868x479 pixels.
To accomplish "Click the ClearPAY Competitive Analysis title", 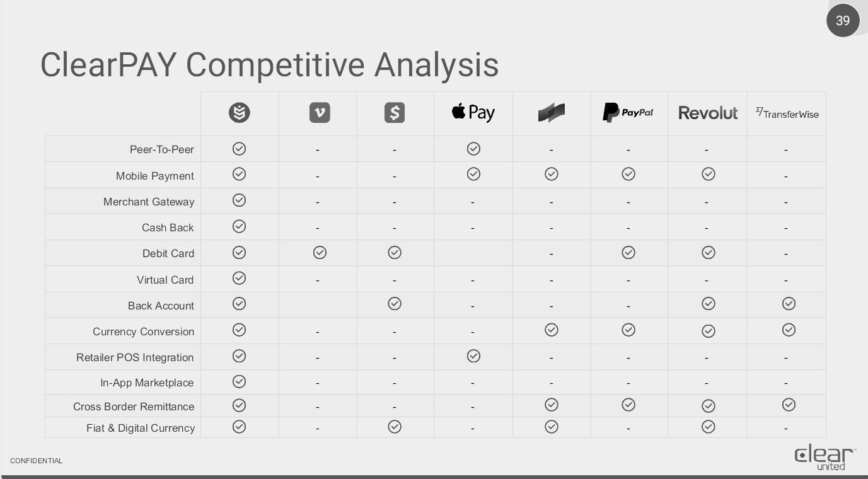I will point(269,65).
